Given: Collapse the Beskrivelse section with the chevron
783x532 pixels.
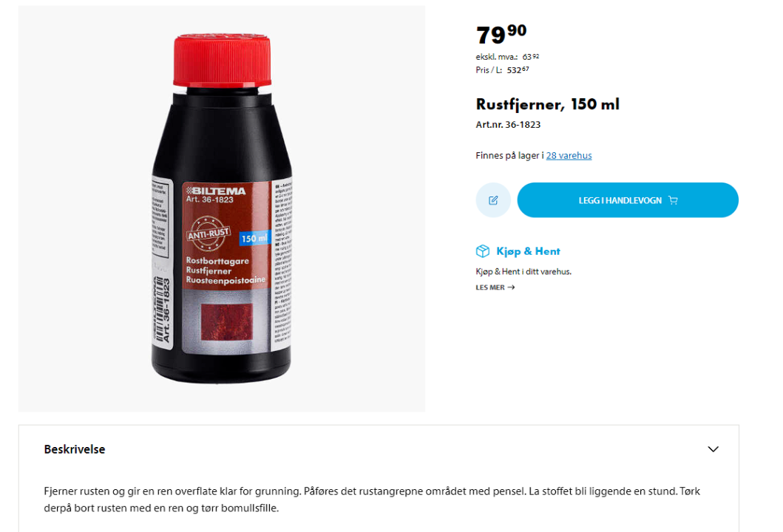Looking at the screenshot, I should pos(713,449).
